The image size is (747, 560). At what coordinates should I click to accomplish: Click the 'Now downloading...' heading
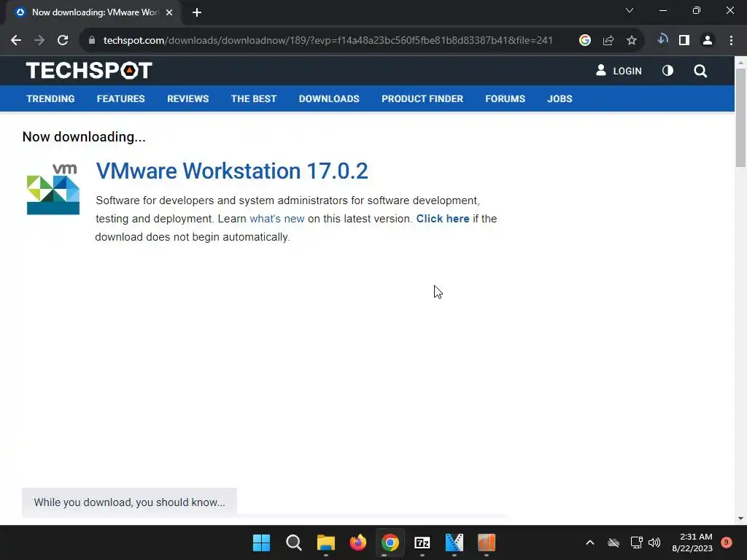click(x=84, y=136)
